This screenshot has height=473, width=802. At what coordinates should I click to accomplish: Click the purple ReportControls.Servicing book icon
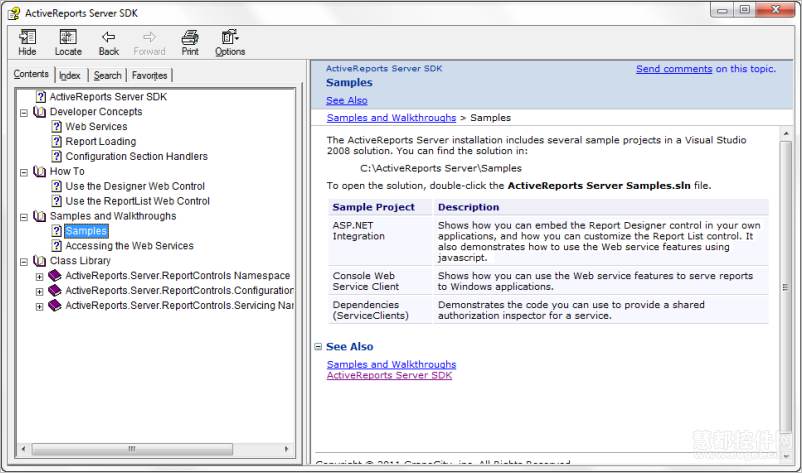click(x=55, y=305)
